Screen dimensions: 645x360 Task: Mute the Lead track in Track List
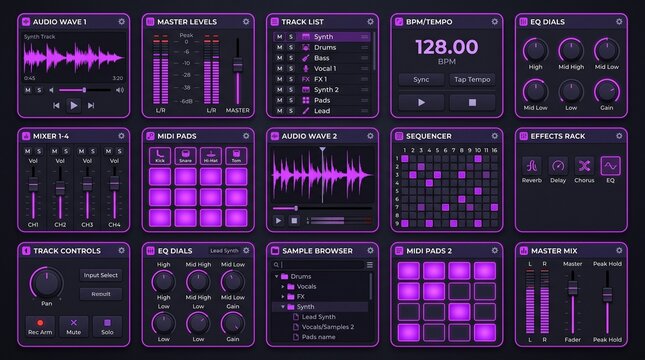click(x=279, y=111)
